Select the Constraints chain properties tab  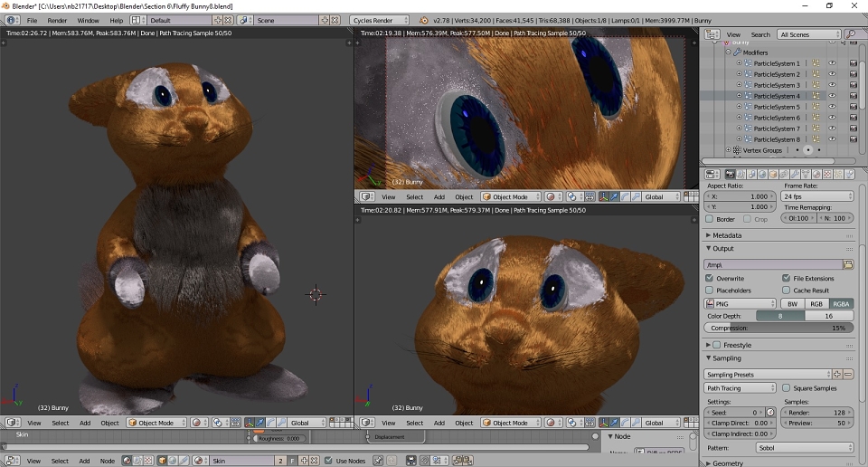tap(784, 175)
